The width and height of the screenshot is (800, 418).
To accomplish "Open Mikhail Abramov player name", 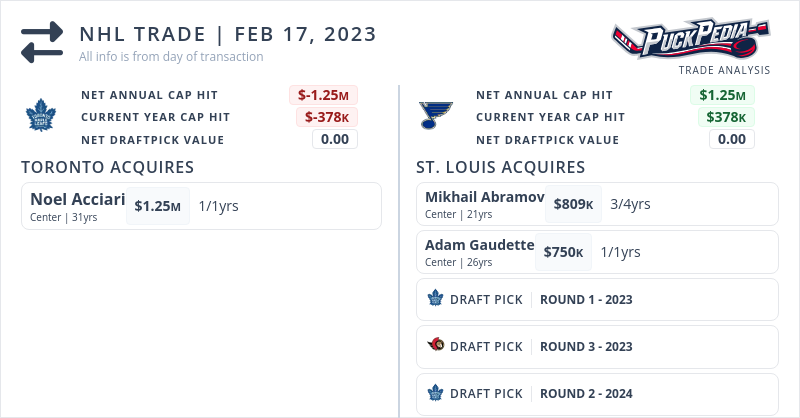I will [484, 196].
